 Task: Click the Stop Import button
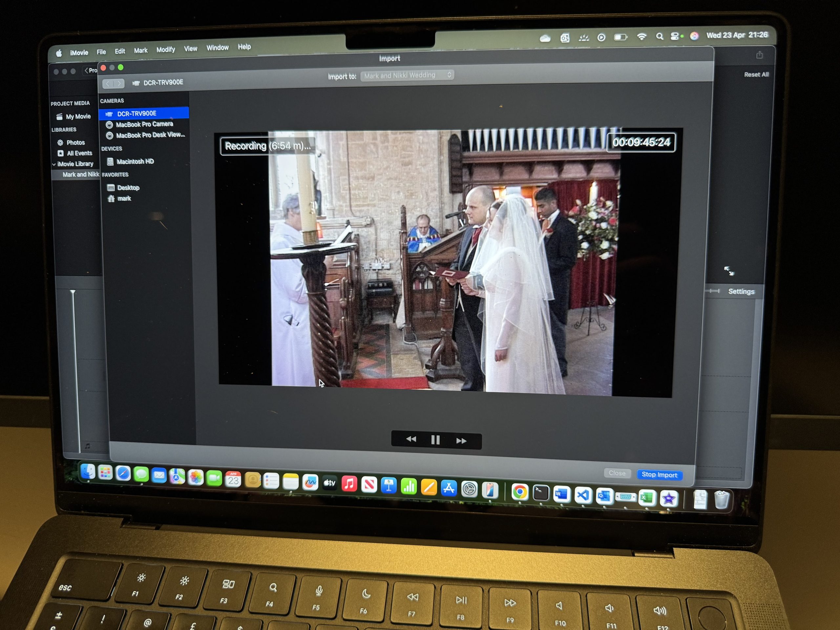[x=660, y=475]
